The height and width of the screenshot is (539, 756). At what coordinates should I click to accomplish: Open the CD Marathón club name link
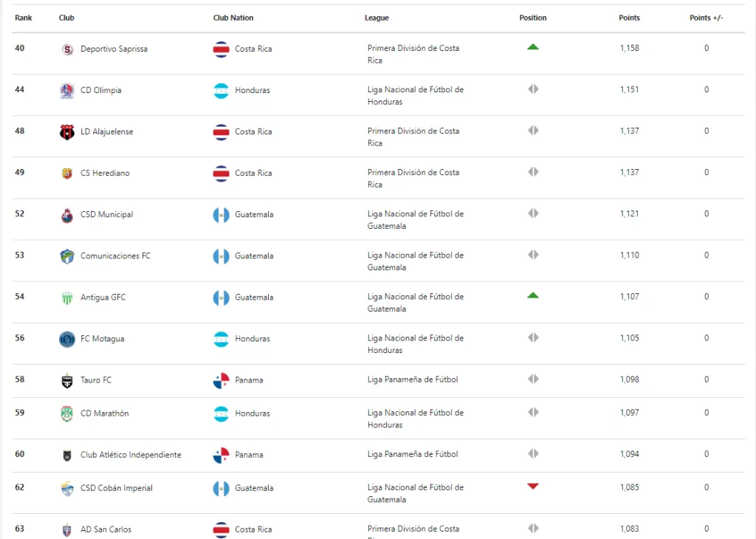pyautogui.click(x=104, y=413)
